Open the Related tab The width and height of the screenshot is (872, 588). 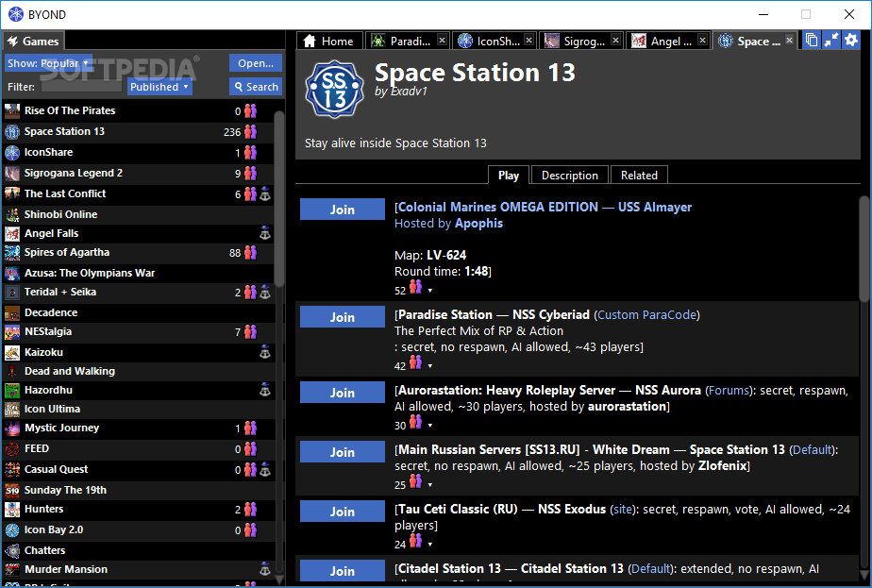[x=639, y=176]
